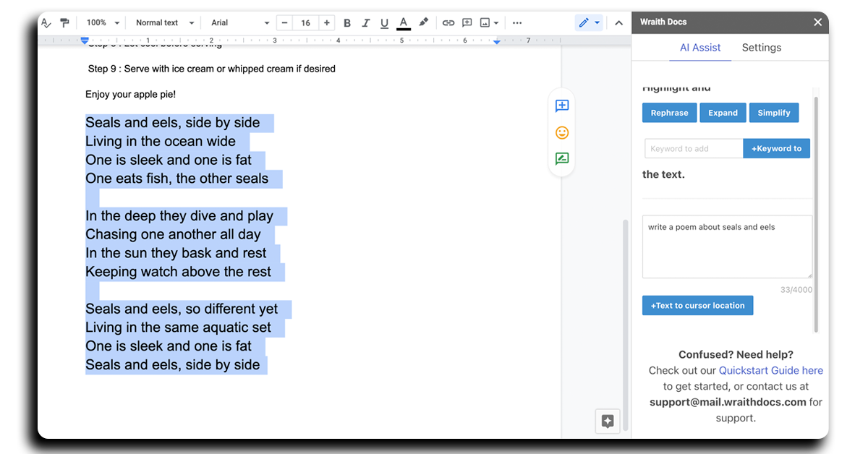Select the paint format tool
This screenshot has width=868, height=454.
coord(65,23)
